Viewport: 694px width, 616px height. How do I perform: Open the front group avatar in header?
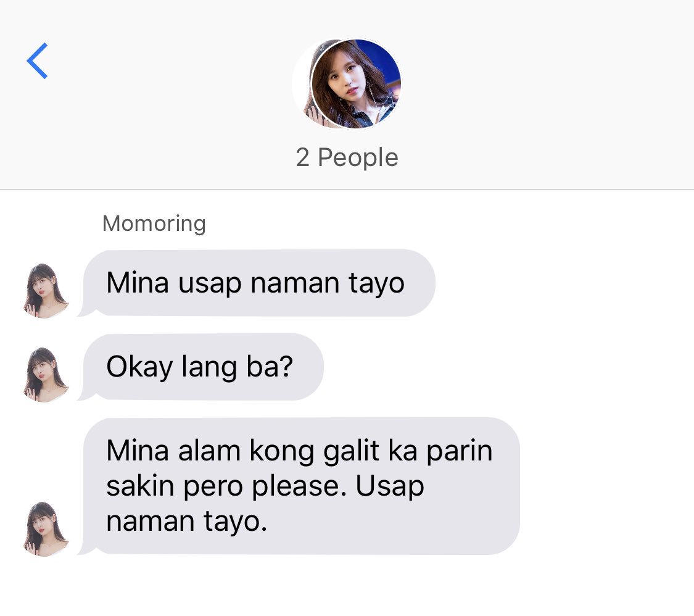click(357, 84)
